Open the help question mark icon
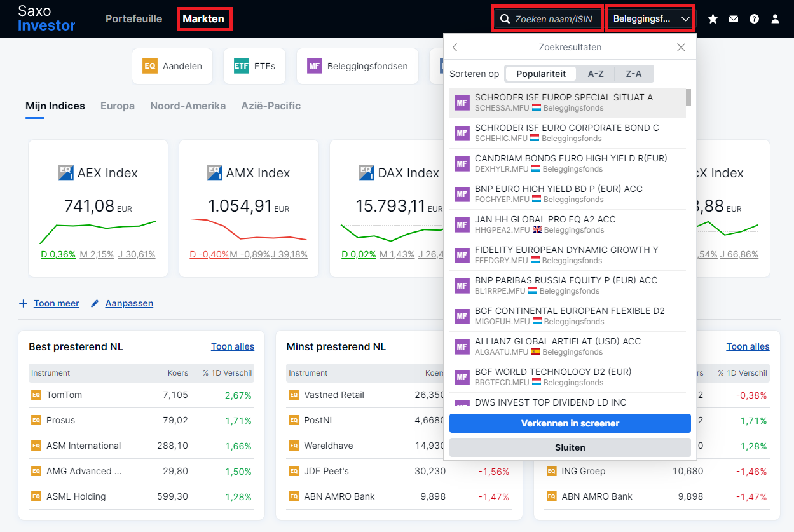The width and height of the screenshot is (794, 532). point(754,19)
